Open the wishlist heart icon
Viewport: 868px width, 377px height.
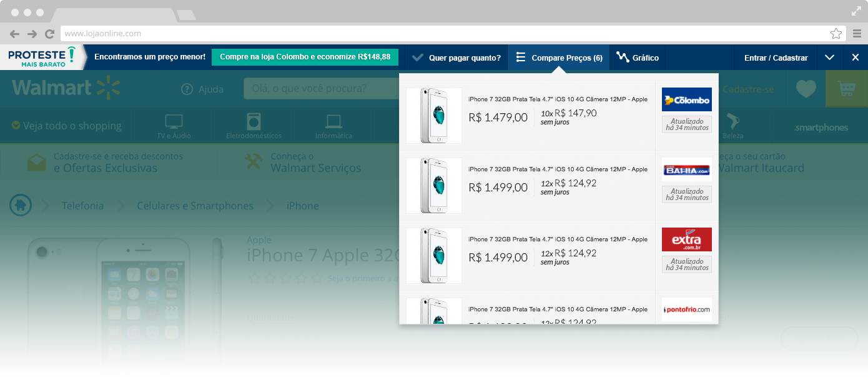click(x=806, y=89)
